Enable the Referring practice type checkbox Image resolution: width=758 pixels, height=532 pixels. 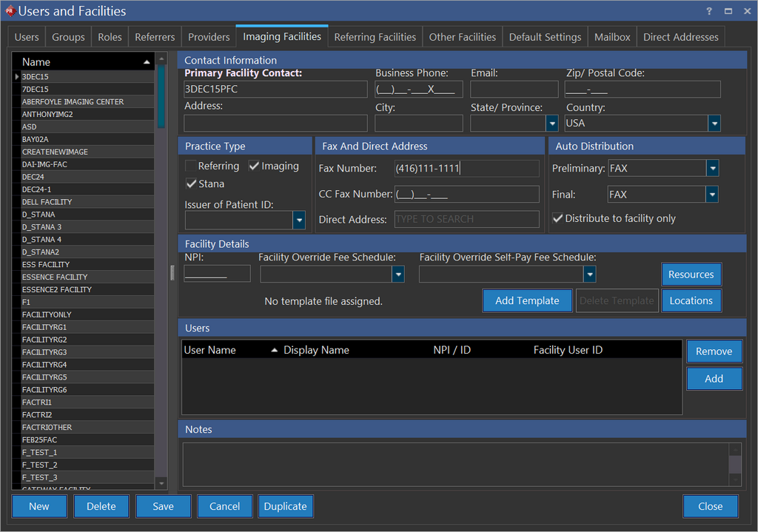(191, 166)
